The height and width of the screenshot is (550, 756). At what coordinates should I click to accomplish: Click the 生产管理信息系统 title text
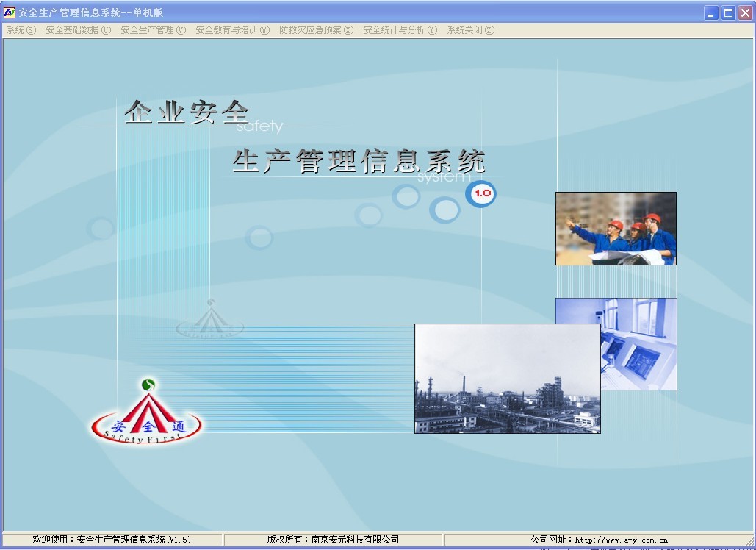tap(359, 161)
